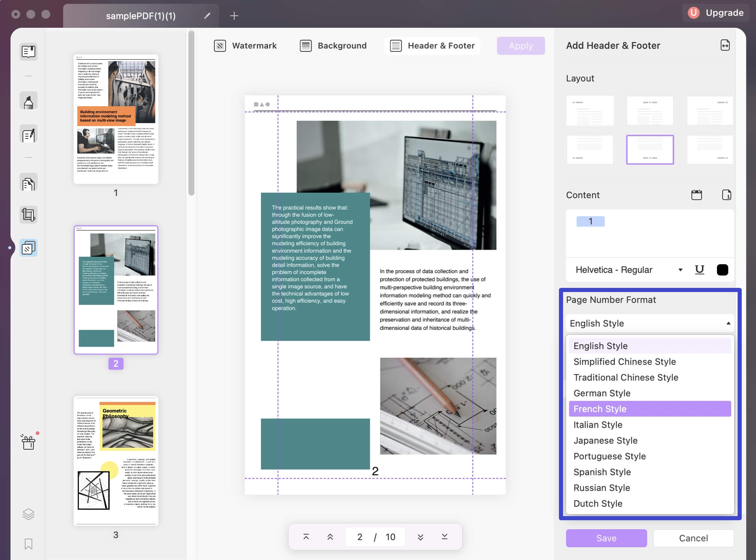Image resolution: width=756 pixels, height=560 pixels.
Task: Choose French Style from the list
Action: (x=650, y=409)
